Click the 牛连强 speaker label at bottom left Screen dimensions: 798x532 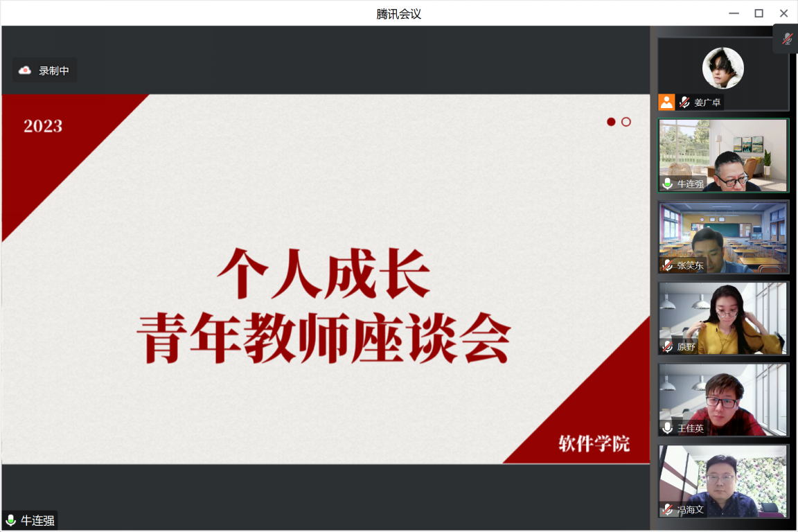point(30,520)
